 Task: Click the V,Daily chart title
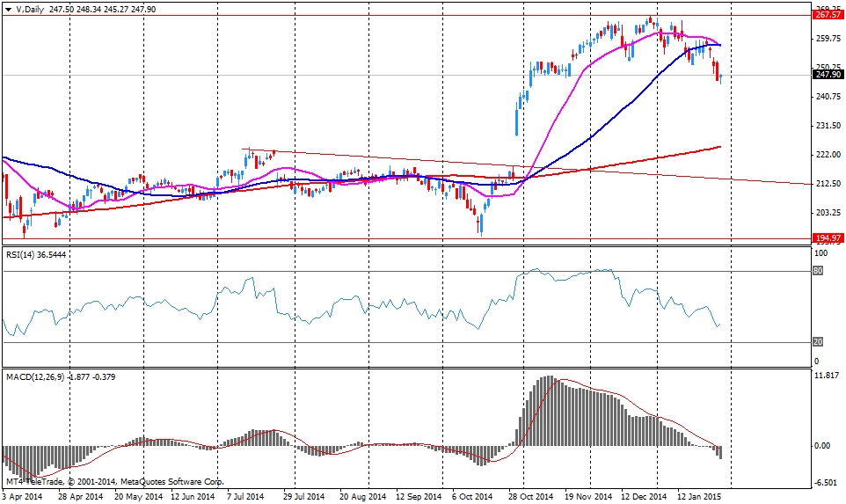30,9
